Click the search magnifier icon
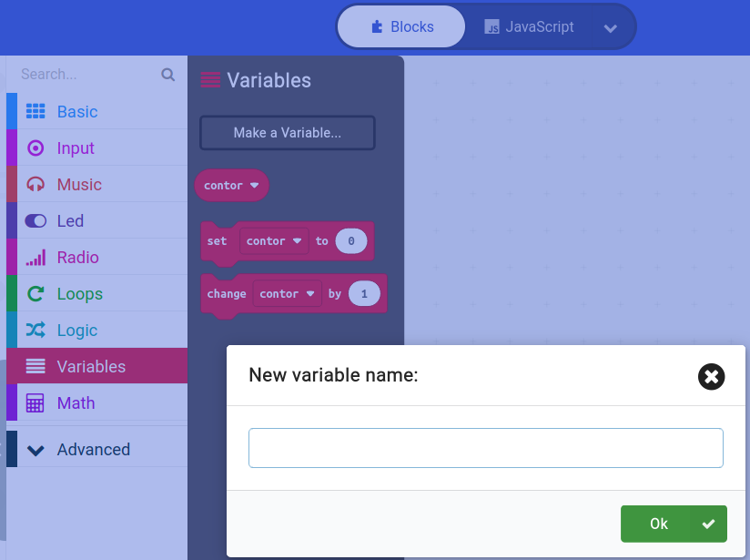Viewport: 750px width, 560px height. (x=167, y=75)
